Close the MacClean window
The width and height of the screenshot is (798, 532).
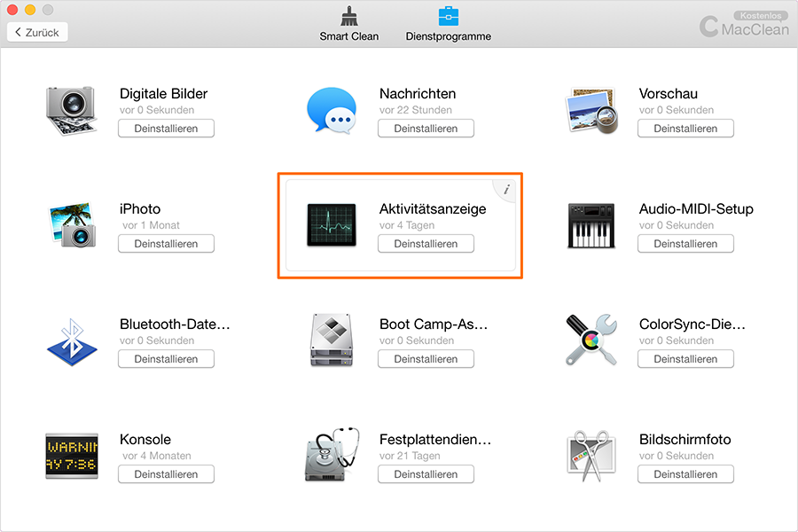tap(12, 9)
